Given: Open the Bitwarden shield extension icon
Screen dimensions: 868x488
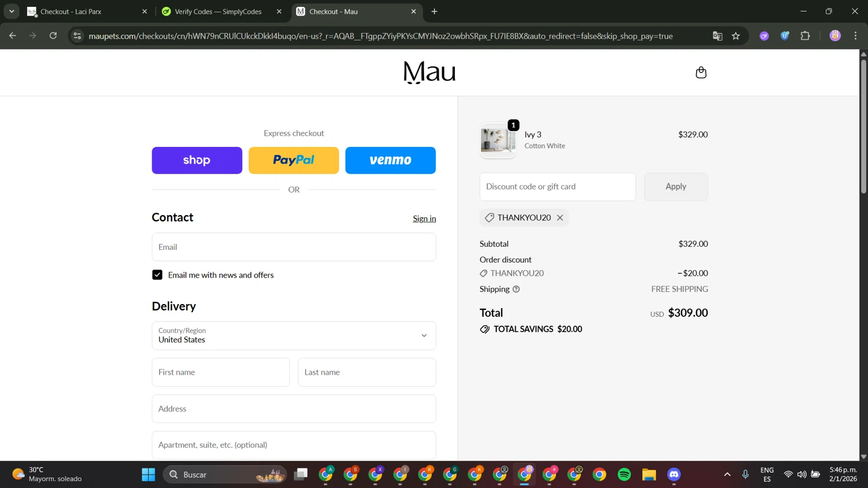Looking at the screenshot, I should click(x=785, y=36).
